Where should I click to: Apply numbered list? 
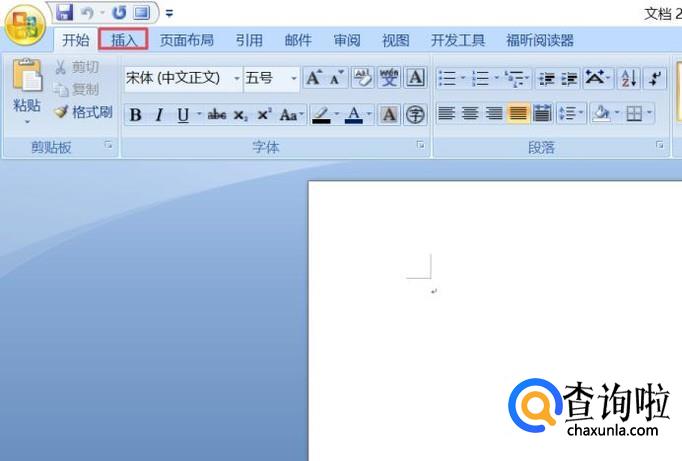480,79
